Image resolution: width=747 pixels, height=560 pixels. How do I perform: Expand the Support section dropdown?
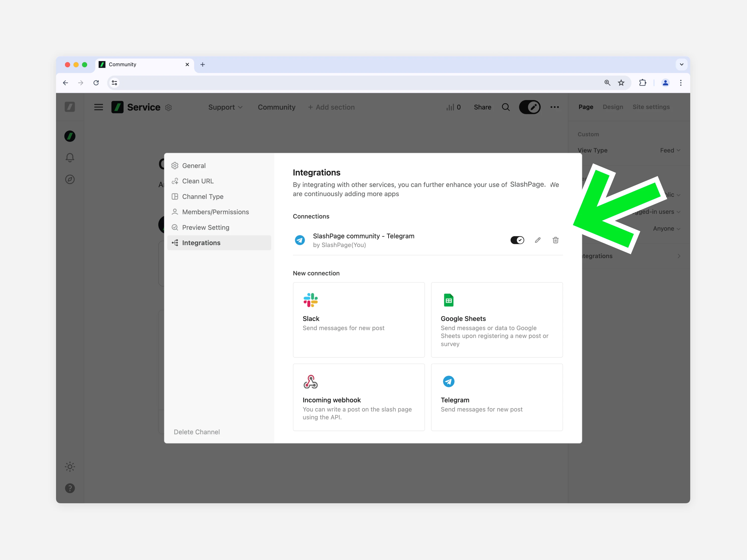(225, 107)
